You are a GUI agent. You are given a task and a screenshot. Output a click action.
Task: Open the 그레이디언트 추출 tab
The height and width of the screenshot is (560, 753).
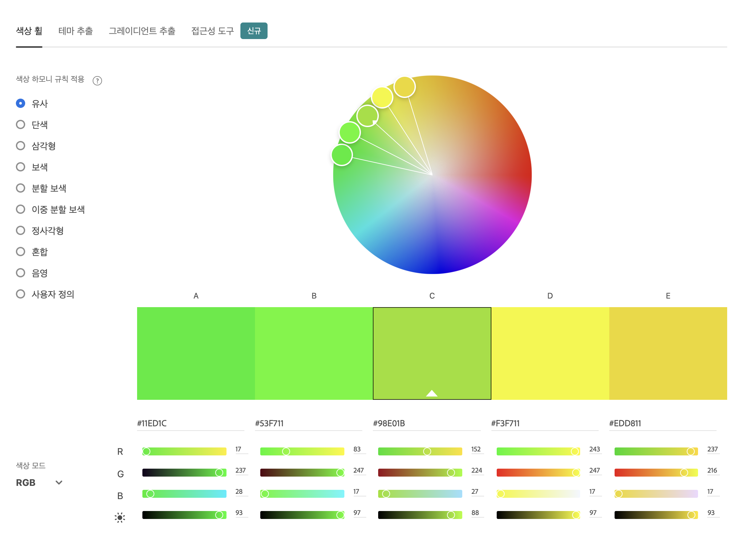142,31
